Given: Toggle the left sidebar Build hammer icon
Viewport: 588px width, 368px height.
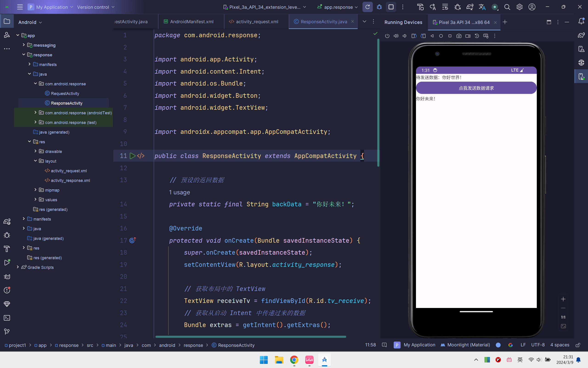Looking at the screenshot, I should point(7,249).
